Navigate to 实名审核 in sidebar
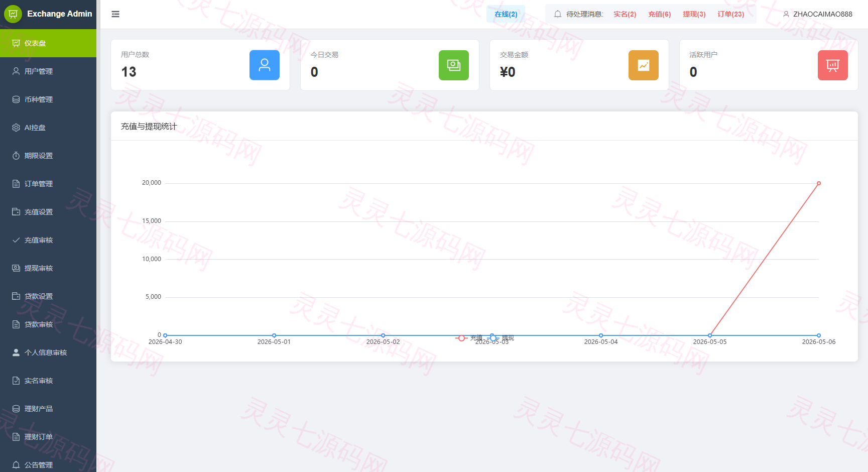 (48, 381)
